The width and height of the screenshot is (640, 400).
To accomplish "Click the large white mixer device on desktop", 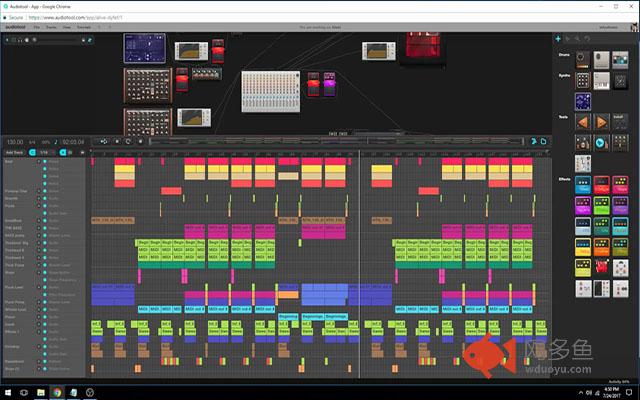I will (271, 91).
